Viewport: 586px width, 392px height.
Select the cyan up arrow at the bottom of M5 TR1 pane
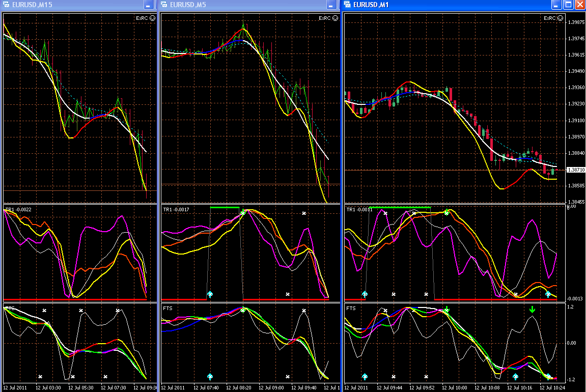(x=210, y=294)
